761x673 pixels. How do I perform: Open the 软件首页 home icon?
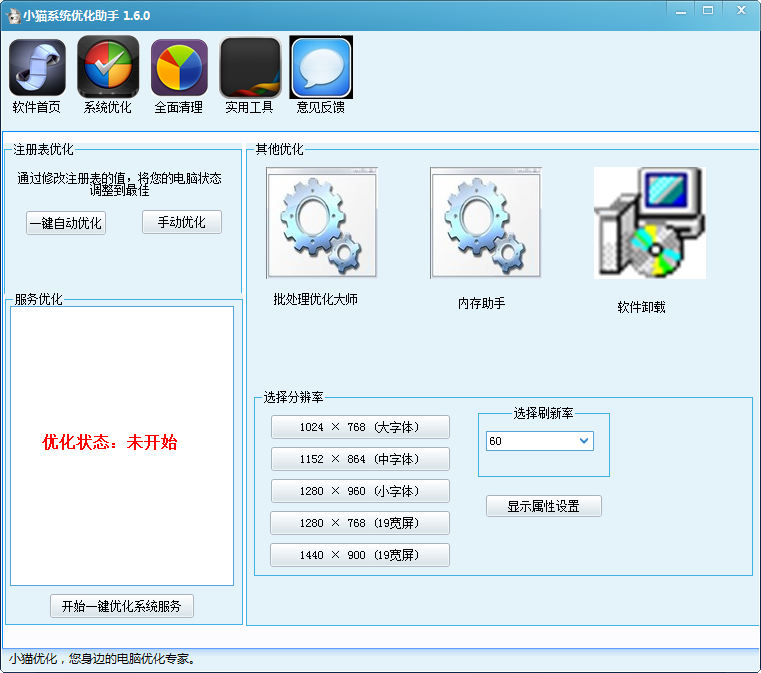point(37,68)
